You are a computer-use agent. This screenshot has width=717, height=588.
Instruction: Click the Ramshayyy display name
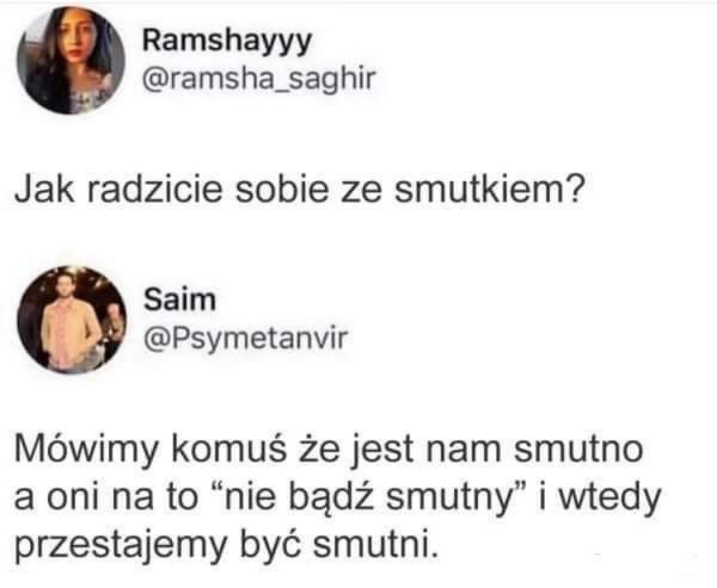(x=227, y=42)
